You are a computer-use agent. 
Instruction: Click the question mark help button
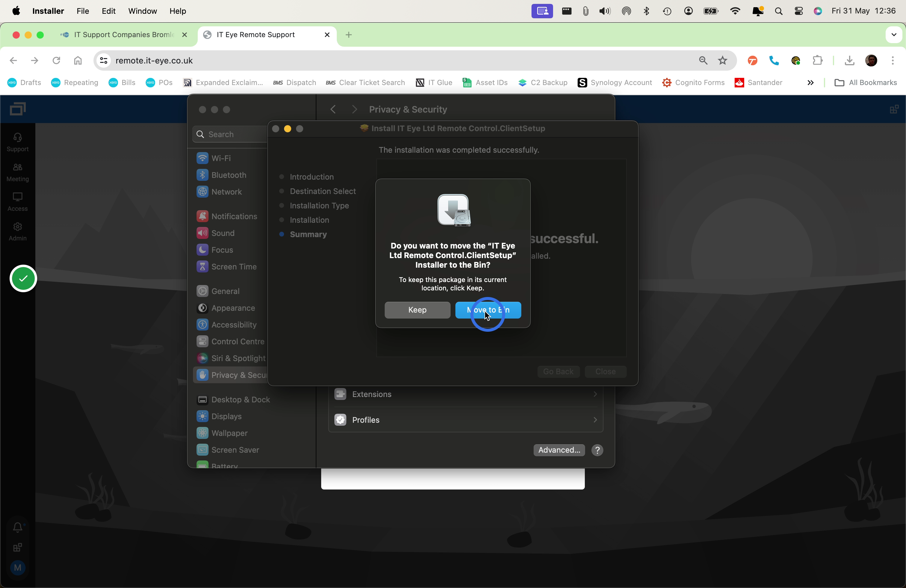[x=597, y=450]
